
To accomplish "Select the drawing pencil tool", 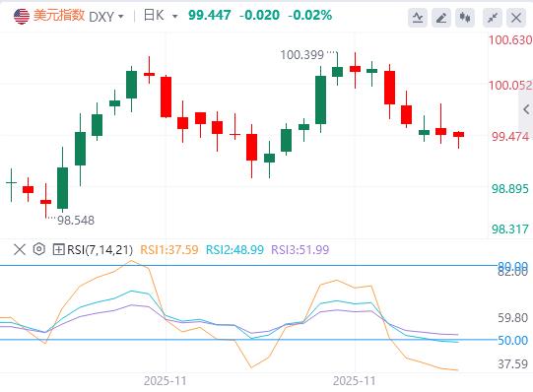I will pyautogui.click(x=441, y=17).
